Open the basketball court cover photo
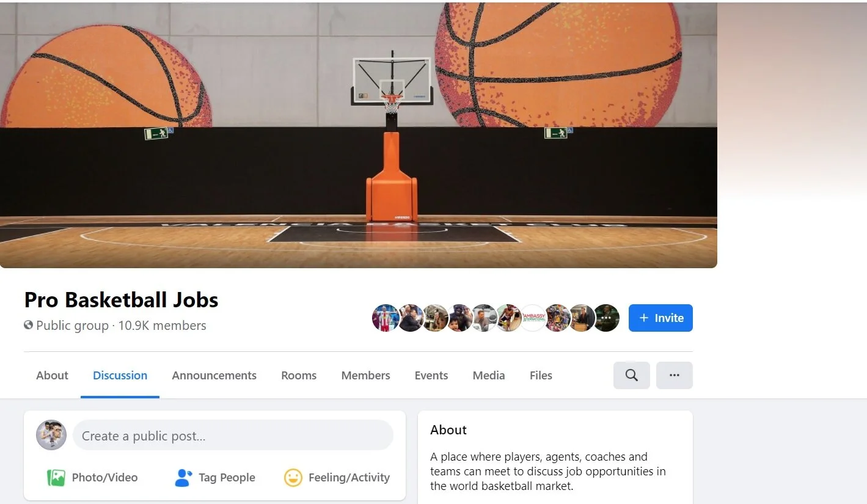 358,135
